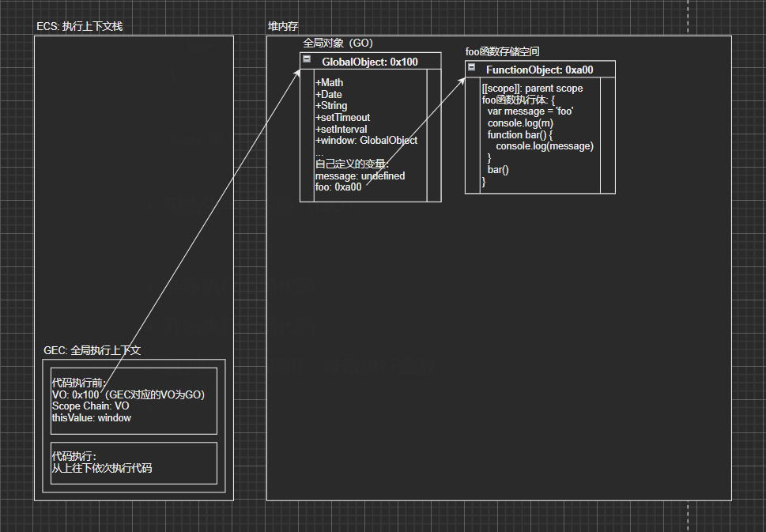The height and width of the screenshot is (532, 766).
Task: Select the Scope Chain: VO text
Action: coord(90,406)
